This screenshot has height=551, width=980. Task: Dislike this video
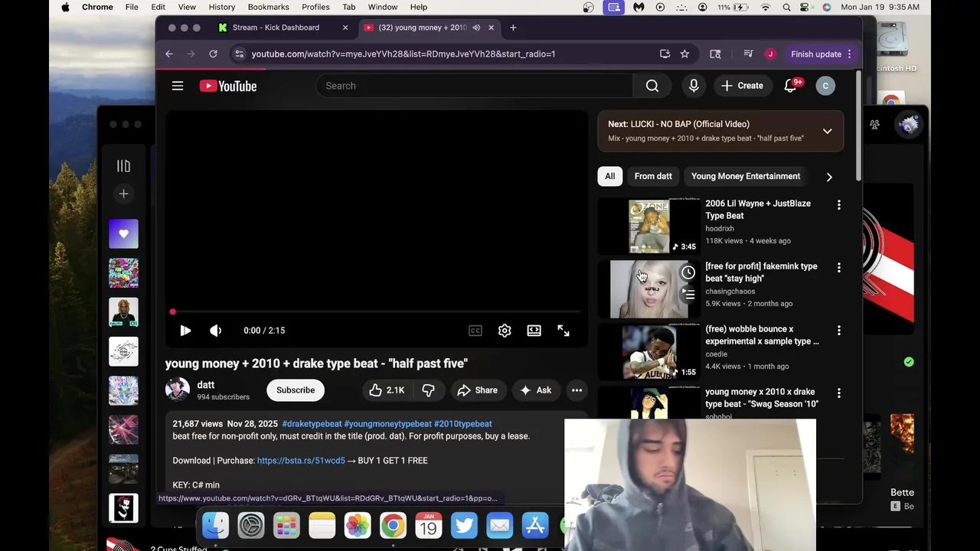429,390
